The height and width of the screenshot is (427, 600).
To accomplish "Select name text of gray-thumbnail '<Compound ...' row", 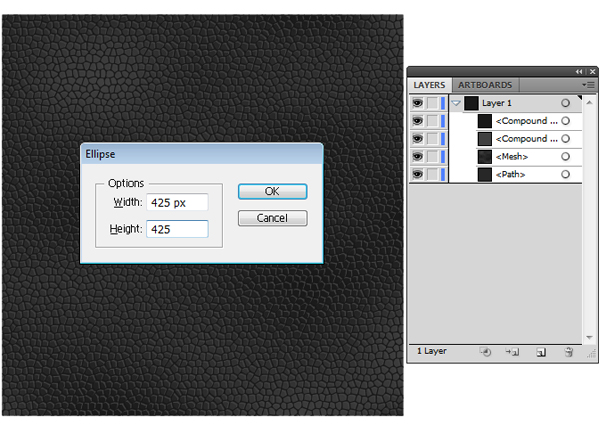I will pyautogui.click(x=527, y=139).
